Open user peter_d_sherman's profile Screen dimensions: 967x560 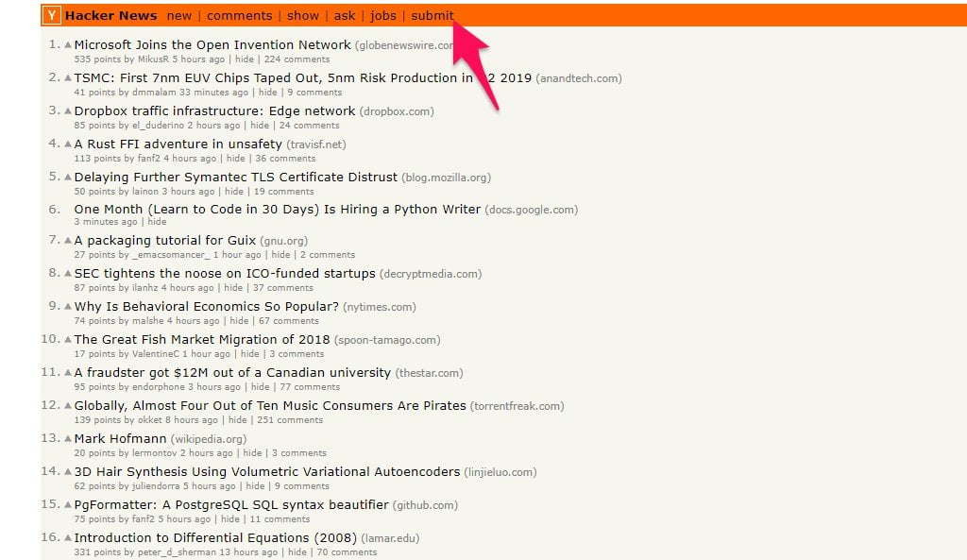coord(177,552)
